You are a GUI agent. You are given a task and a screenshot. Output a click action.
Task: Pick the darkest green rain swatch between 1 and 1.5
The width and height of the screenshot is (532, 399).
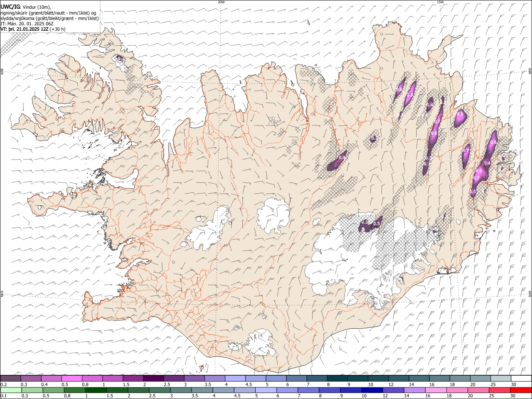click(x=96, y=390)
